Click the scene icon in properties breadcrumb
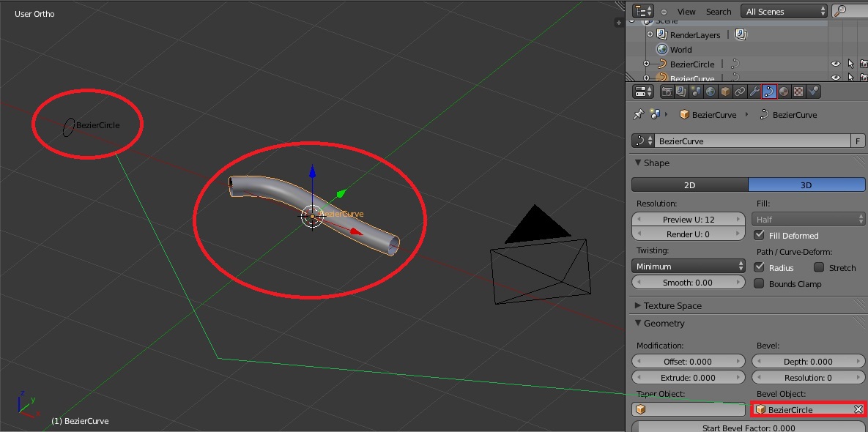The height and width of the screenshot is (432, 868). tap(655, 114)
